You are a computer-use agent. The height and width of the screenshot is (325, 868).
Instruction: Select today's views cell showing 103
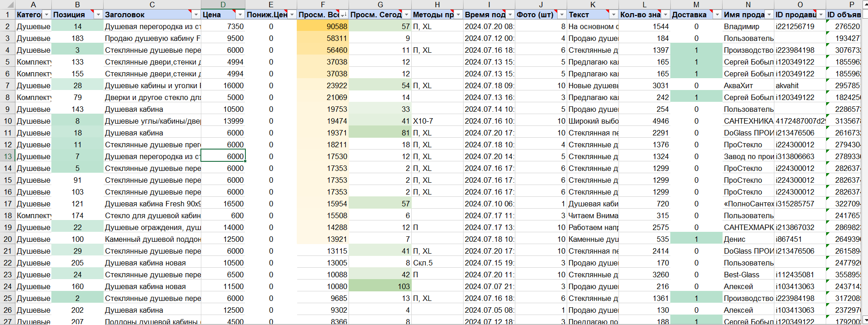tap(380, 286)
